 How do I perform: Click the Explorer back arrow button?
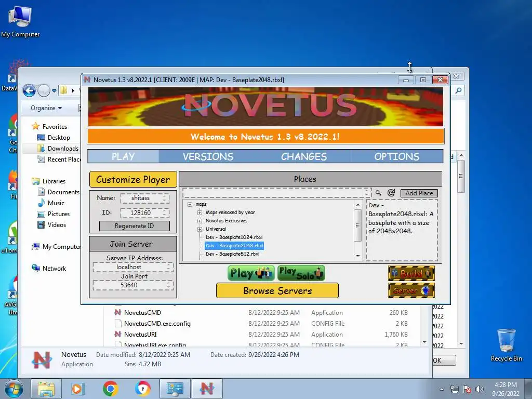(x=29, y=90)
